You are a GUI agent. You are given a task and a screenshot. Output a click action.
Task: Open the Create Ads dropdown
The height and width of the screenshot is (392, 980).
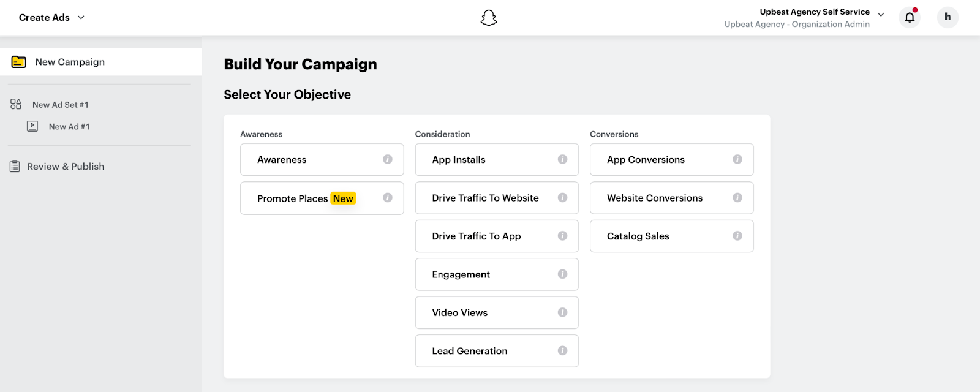52,18
